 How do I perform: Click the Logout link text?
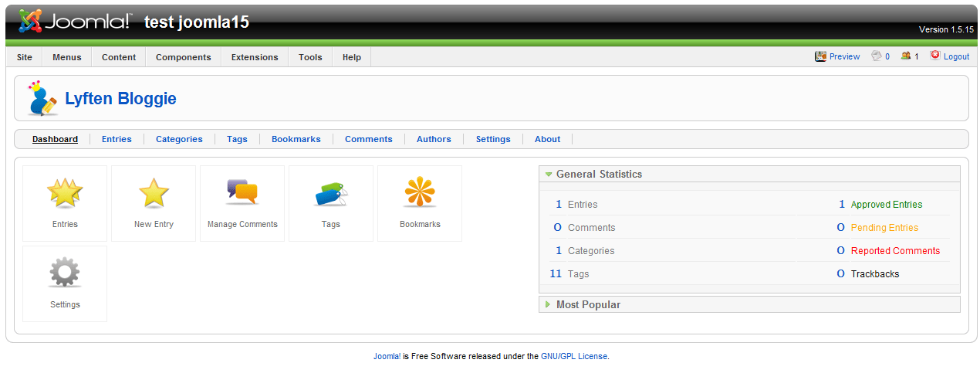956,56
